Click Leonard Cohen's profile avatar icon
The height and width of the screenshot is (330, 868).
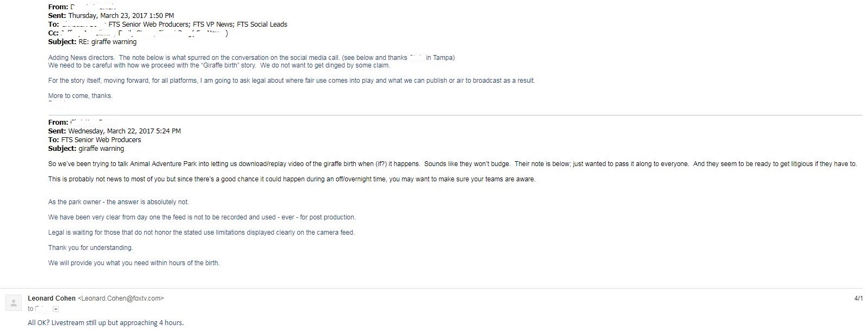click(x=14, y=303)
